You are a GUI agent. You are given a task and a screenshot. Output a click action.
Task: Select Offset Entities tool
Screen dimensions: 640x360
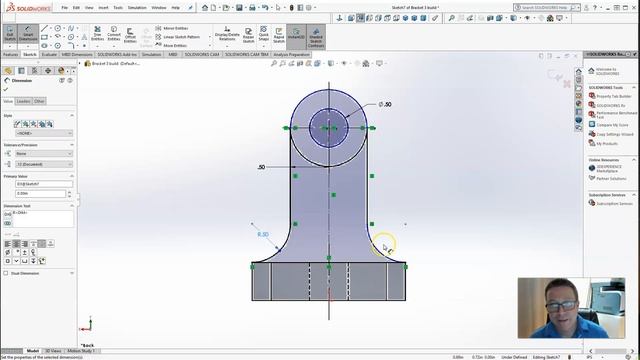[130, 36]
